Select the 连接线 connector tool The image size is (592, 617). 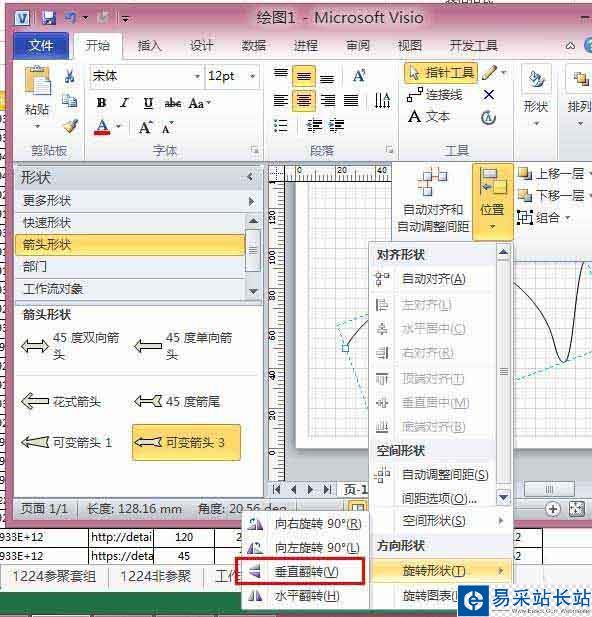click(x=435, y=95)
